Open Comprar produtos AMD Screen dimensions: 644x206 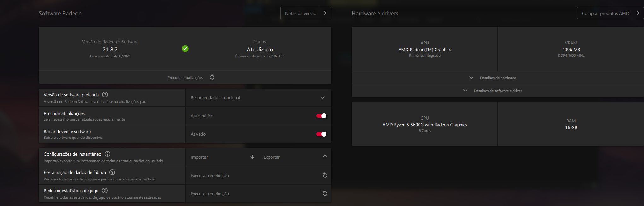[610, 13]
